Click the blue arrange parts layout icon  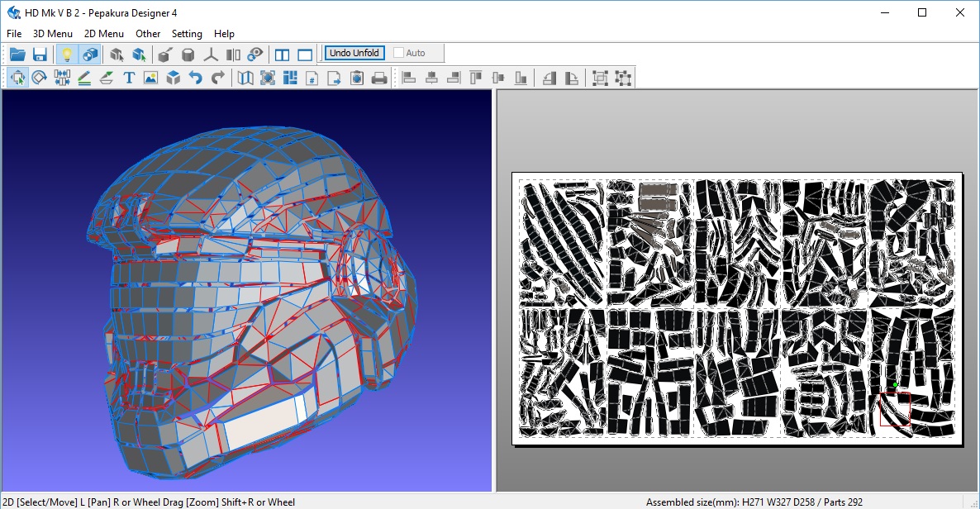pyautogui.click(x=290, y=78)
